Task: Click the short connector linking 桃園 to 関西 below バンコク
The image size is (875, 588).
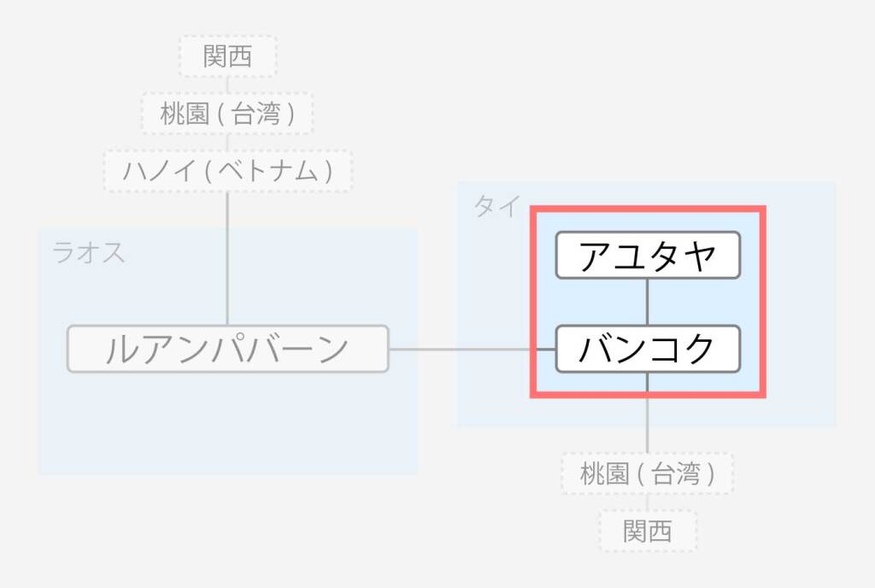Action: (648, 502)
